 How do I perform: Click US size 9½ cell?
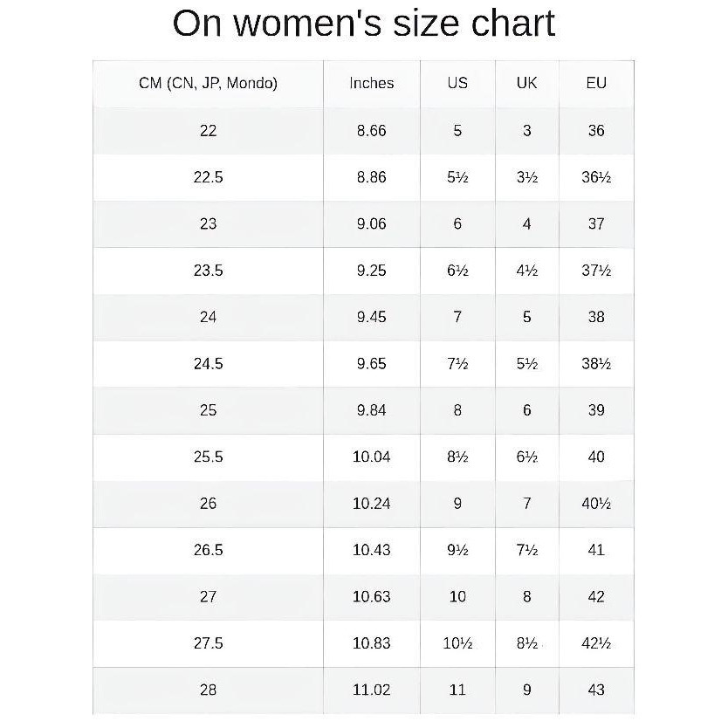457,550
